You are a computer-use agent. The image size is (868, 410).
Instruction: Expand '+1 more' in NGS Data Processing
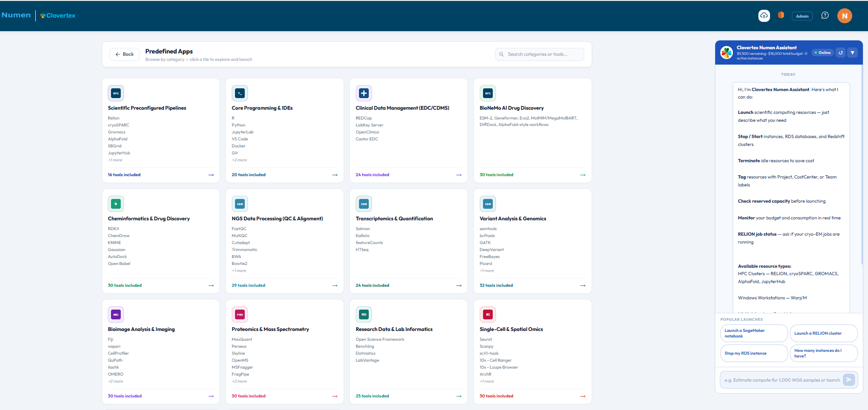pyautogui.click(x=239, y=271)
